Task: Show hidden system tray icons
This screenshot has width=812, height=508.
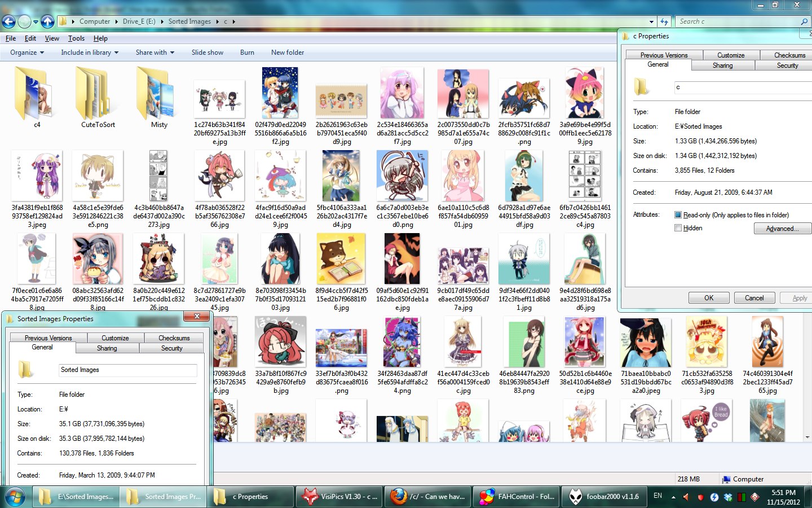Action: 673,497
